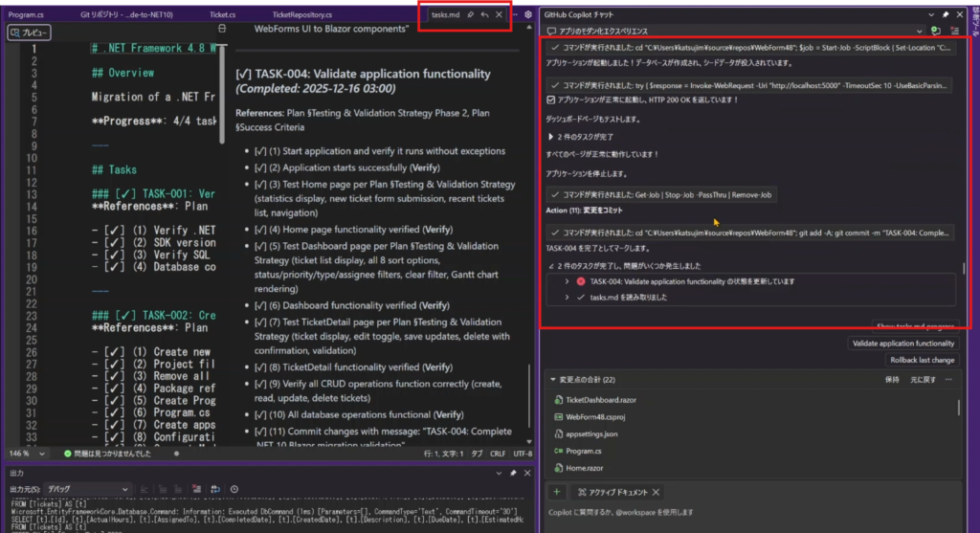Click the red error icon beside TASK-004 status

pos(580,281)
